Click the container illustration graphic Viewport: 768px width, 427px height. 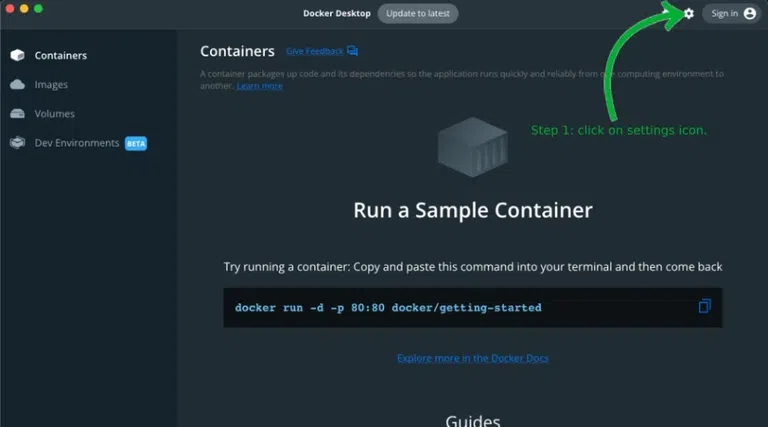[x=473, y=147]
